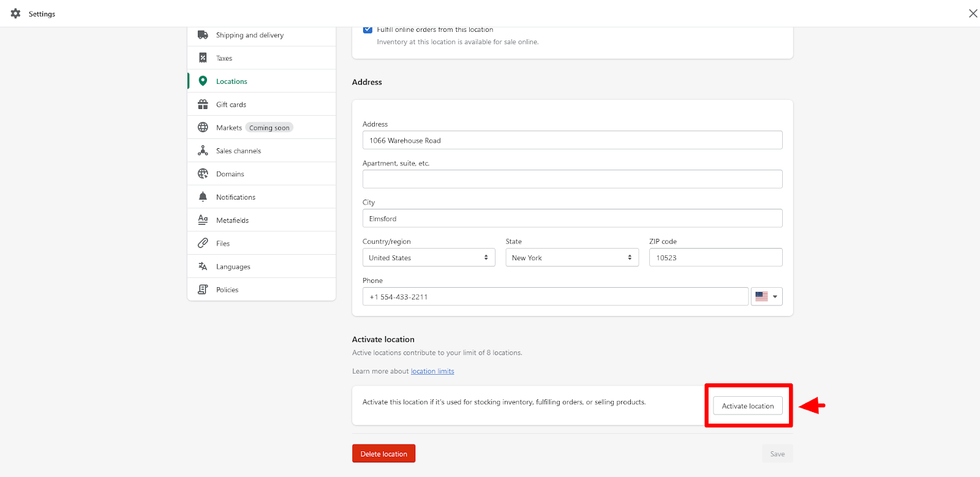Screen dimensions: 980x477
Task: Open the Domains settings section
Action: (230, 174)
